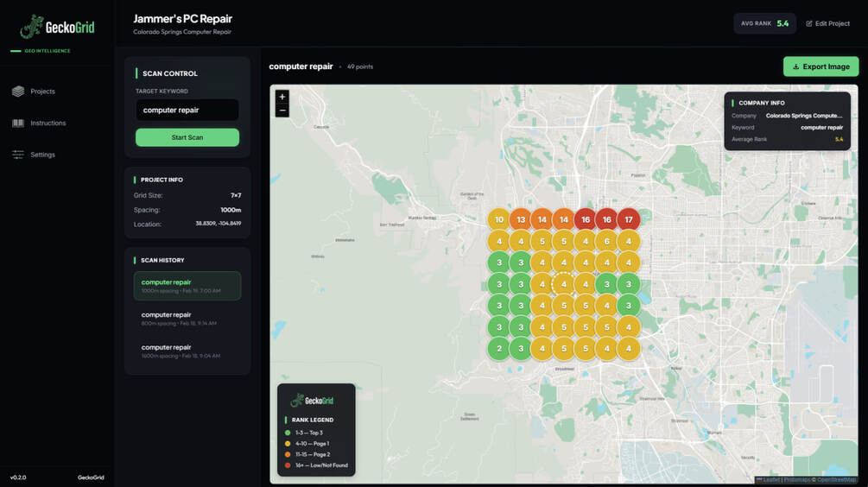Open the Settings sliders icon
This screenshot has height=487, width=868.
[18, 155]
